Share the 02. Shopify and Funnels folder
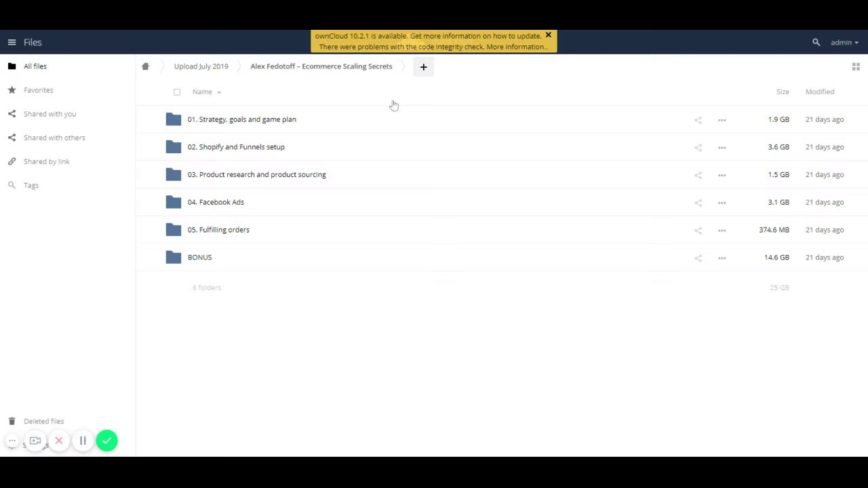Viewport: 868px width, 488px height. [698, 148]
